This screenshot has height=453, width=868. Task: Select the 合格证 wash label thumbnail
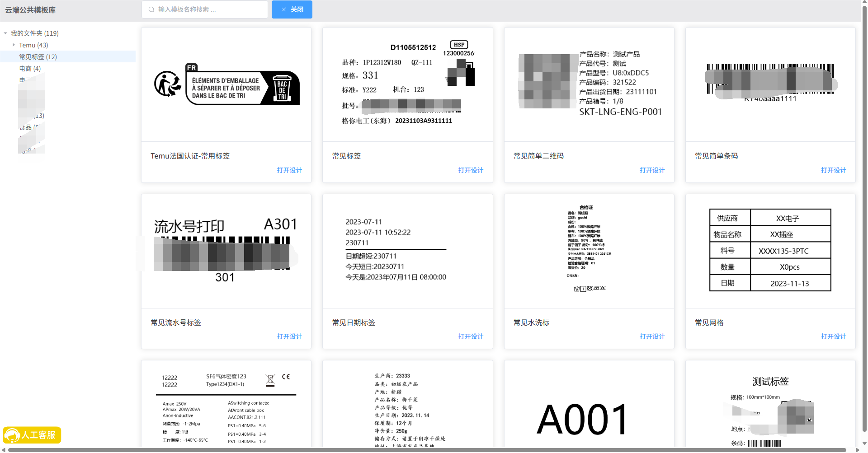coord(589,251)
